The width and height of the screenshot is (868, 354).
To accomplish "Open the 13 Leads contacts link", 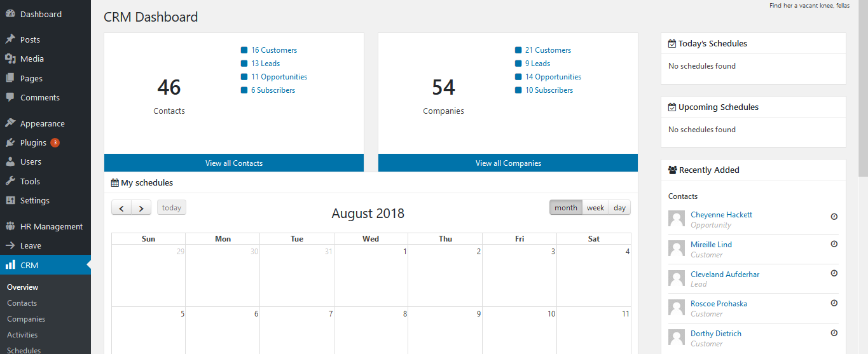I will pyautogui.click(x=266, y=64).
